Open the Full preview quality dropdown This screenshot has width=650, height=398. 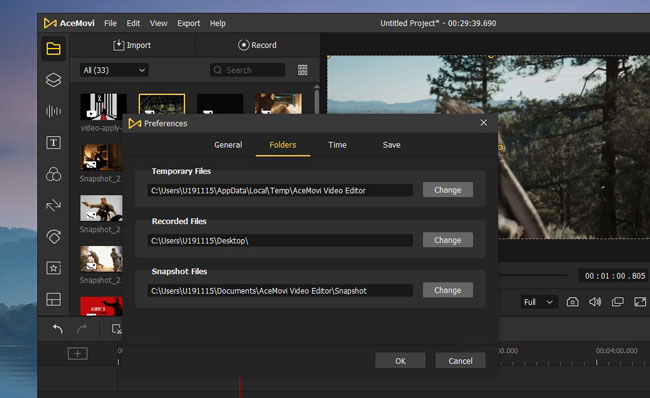click(x=538, y=302)
